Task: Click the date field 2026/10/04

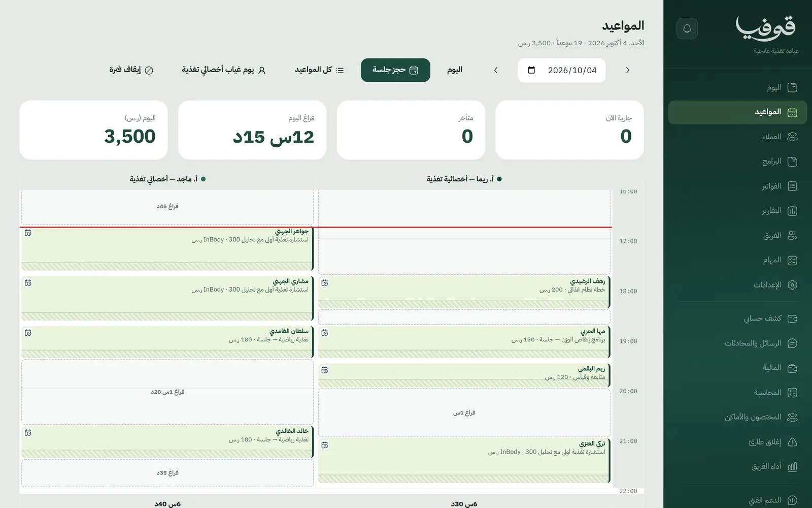Action: coord(561,70)
